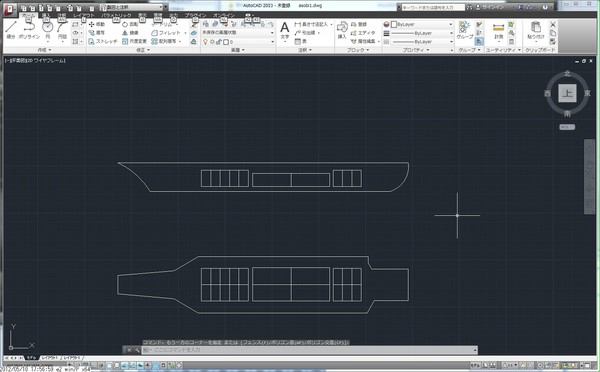Click the Save icon in Quick Access toolbar
Viewport: 600px width, 372px height.
tap(40, 8)
